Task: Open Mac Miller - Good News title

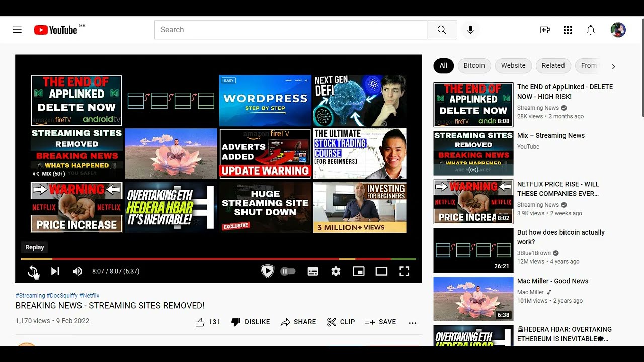Action: click(552, 281)
